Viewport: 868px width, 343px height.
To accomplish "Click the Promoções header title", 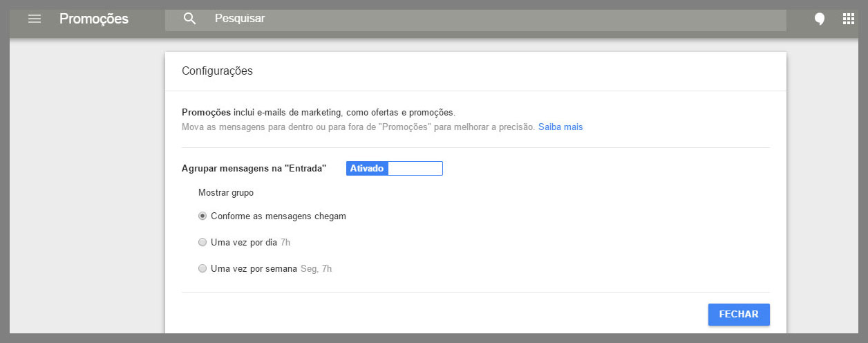I will tap(94, 19).
